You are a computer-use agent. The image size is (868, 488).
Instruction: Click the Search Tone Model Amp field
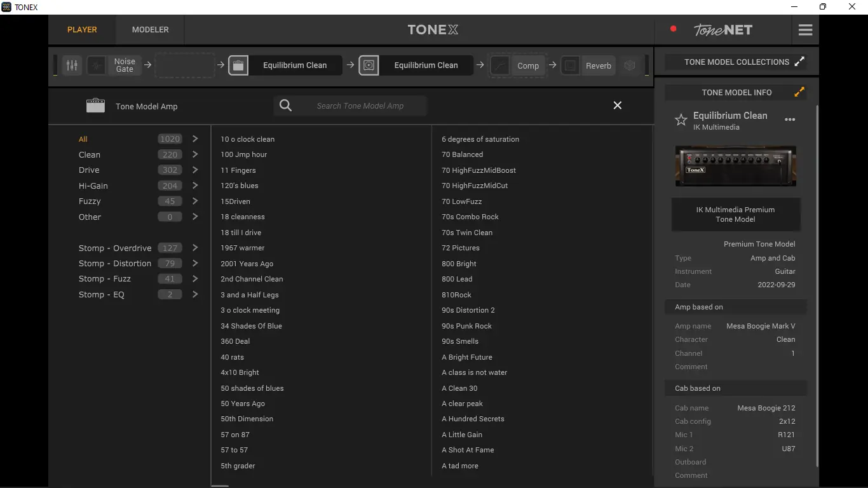(360, 105)
